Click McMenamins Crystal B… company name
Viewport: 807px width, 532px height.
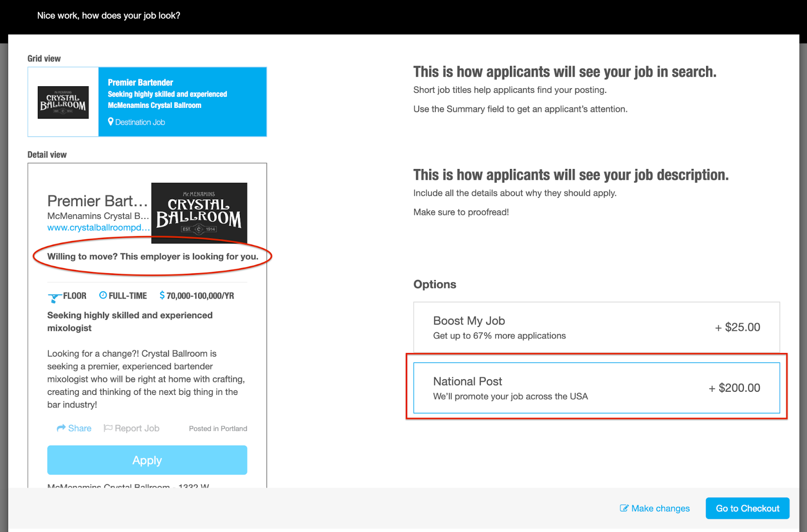click(98, 216)
